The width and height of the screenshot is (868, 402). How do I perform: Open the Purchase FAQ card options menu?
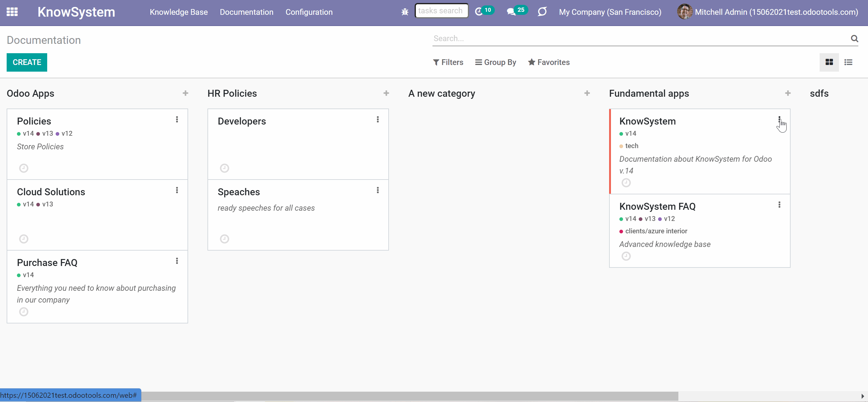click(x=177, y=261)
